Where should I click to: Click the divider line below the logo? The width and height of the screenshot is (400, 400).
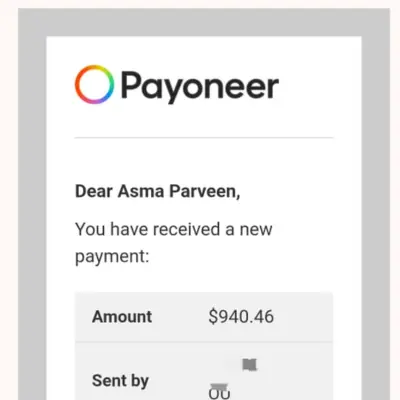[x=204, y=137]
